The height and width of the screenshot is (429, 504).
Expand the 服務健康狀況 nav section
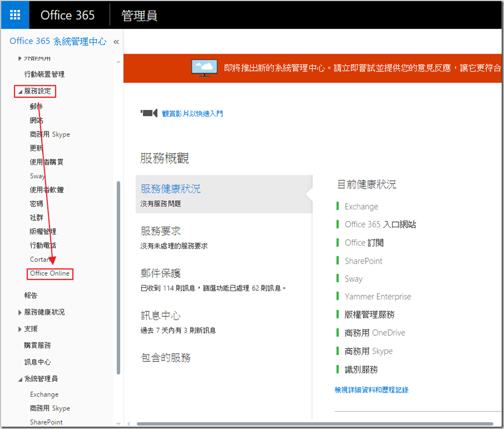(x=20, y=313)
